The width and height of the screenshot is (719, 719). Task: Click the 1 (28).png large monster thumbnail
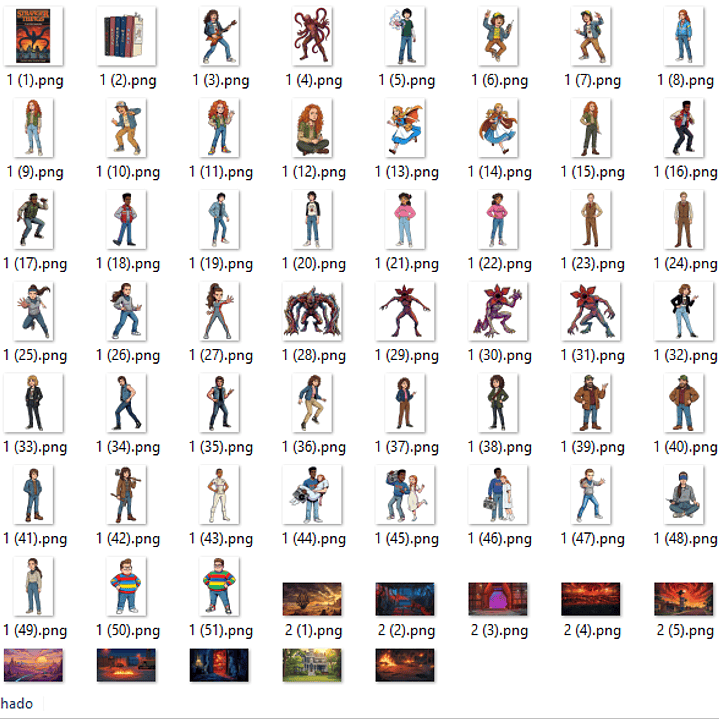pos(312,311)
